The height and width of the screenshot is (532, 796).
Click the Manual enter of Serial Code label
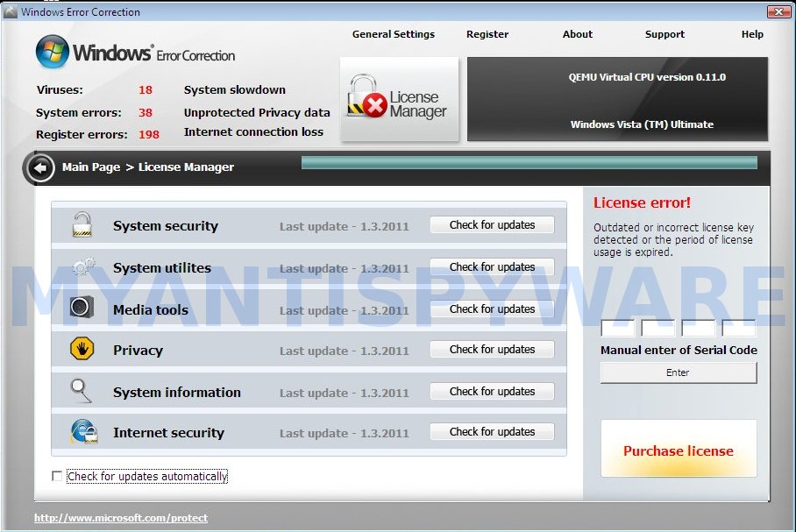679,350
